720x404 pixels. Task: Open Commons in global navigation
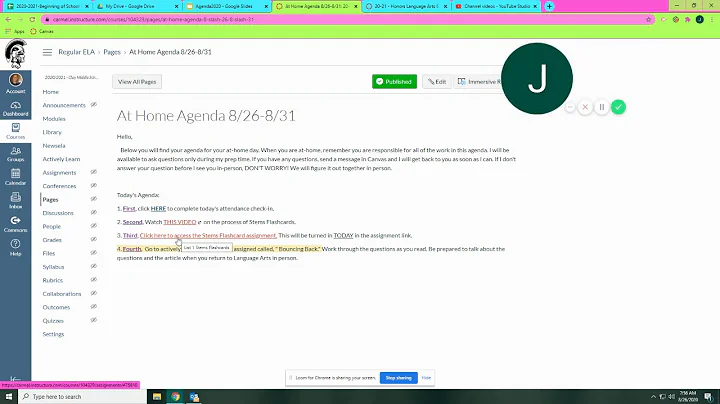(16, 224)
